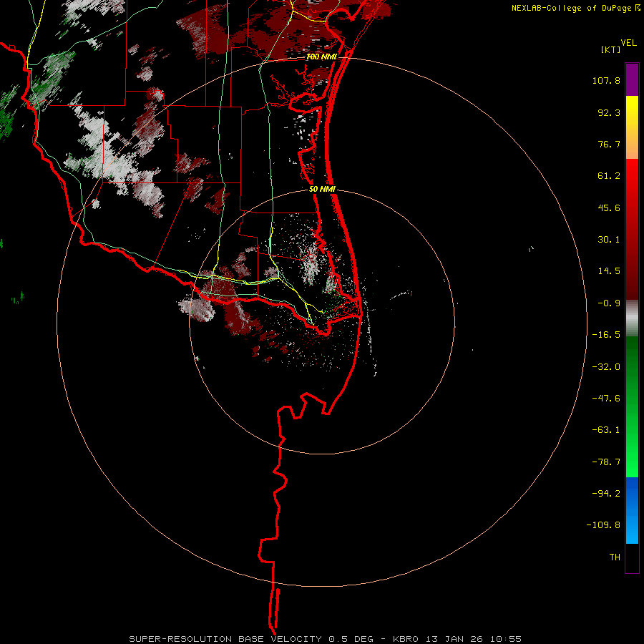Click the purple segment of velocity color bar
Viewport: 644px width, 644px height.
pyautogui.click(x=632, y=79)
